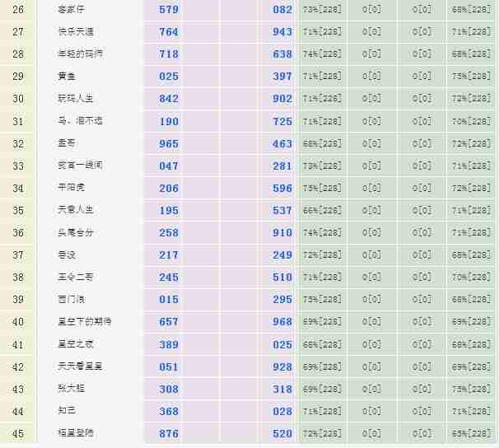Open the 黄金 entry in row 29

point(67,77)
